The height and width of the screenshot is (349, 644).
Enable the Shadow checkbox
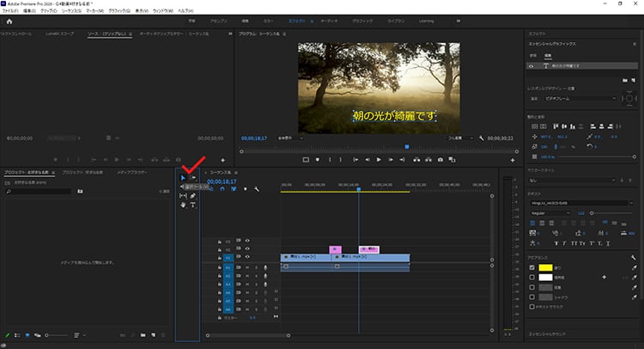coord(532,297)
